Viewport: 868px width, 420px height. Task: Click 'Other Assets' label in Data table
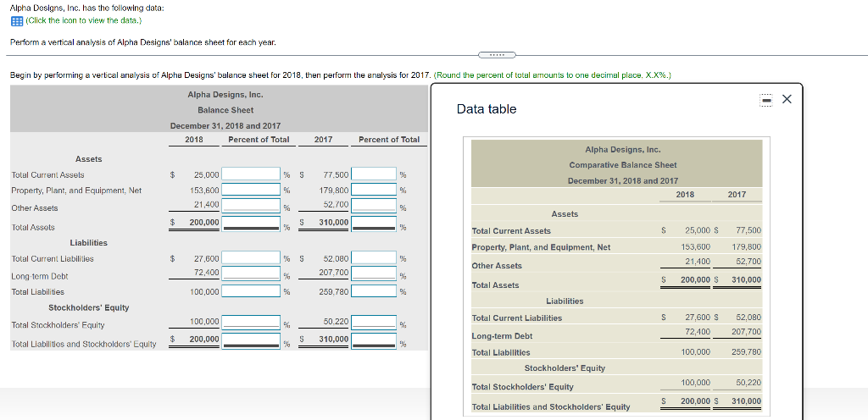click(x=497, y=266)
